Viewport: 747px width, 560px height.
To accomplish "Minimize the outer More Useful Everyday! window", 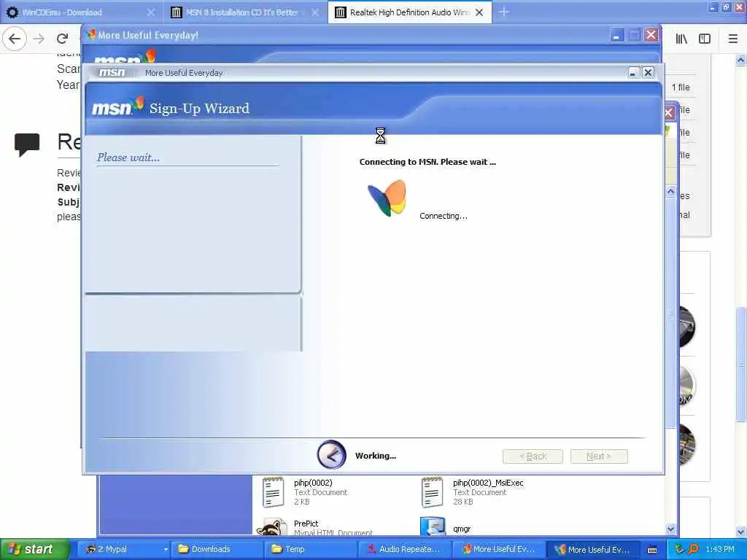I will click(x=616, y=35).
